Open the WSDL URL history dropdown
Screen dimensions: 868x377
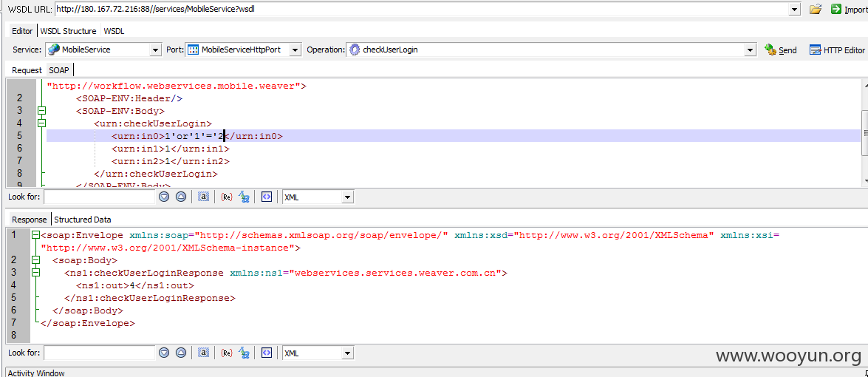click(x=795, y=10)
